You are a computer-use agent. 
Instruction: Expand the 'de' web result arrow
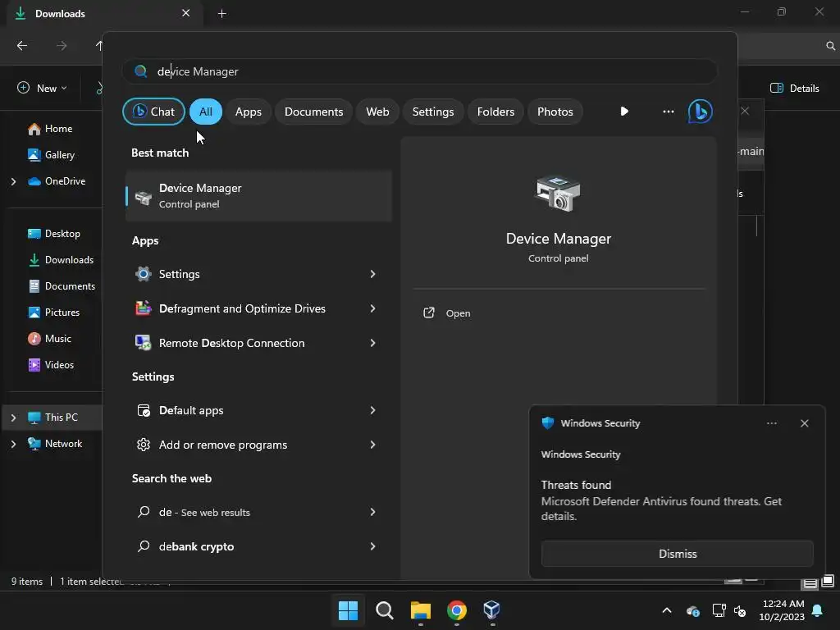372,512
